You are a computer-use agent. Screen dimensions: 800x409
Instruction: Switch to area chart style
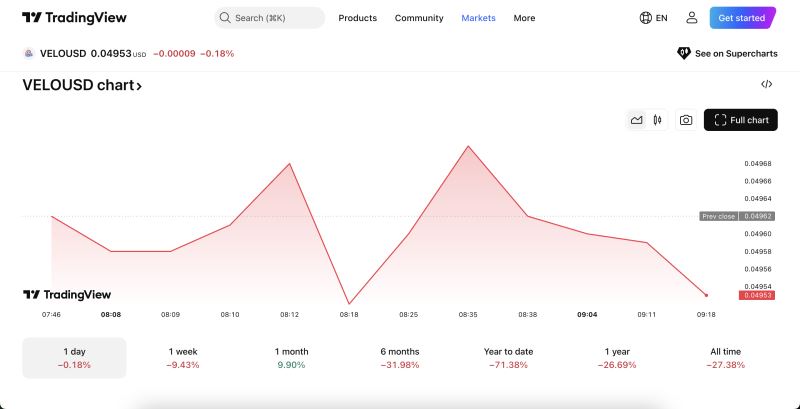tap(636, 120)
